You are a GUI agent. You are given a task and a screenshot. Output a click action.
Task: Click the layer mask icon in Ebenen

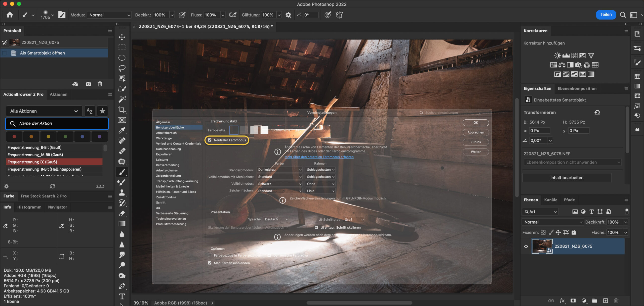point(573,300)
